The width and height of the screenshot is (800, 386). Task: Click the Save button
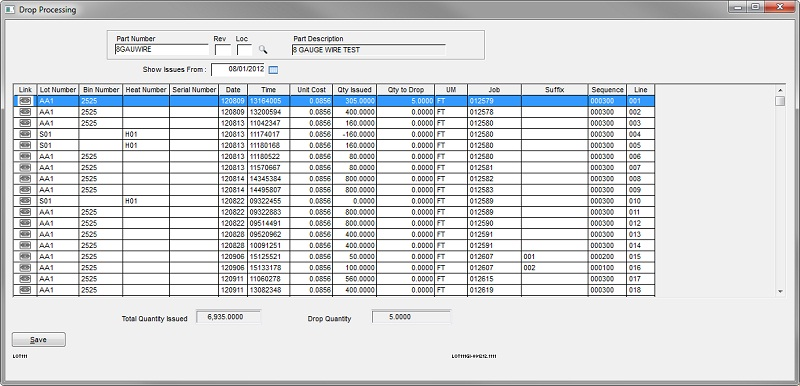point(39,340)
